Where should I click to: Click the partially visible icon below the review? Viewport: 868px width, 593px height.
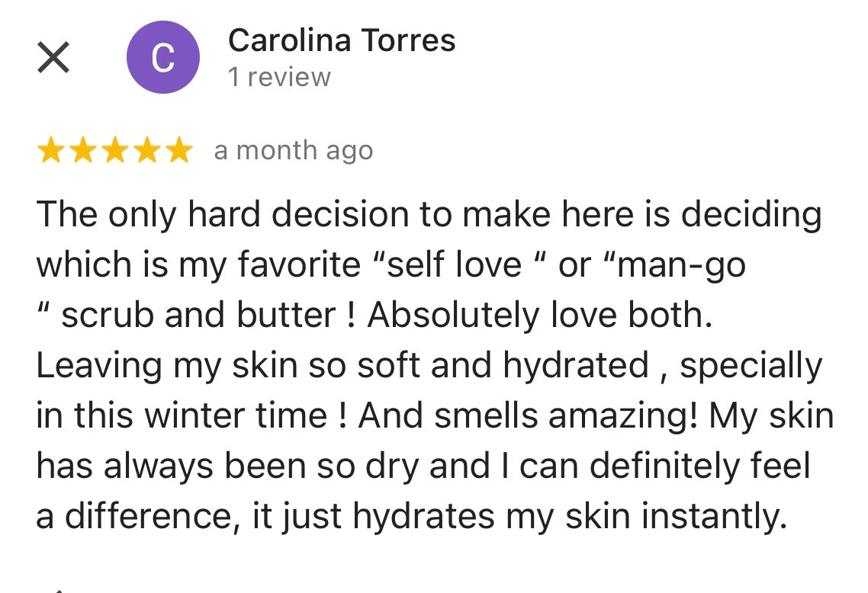[59, 590]
